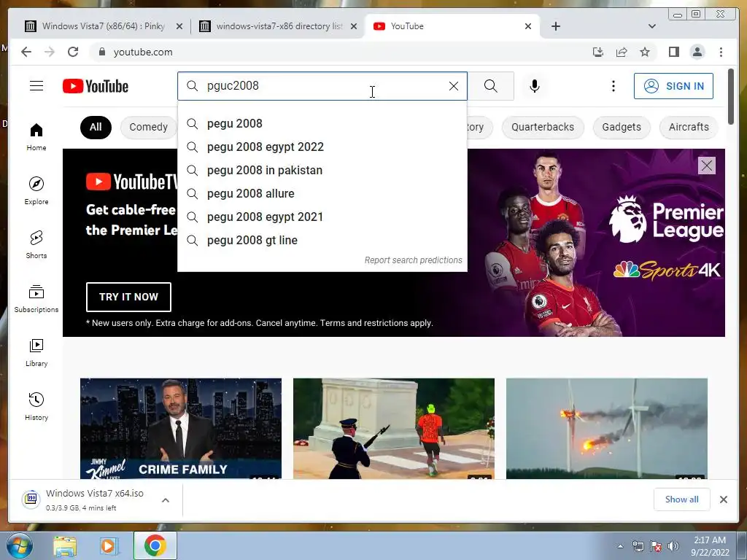Start voice search with microphone
This screenshot has height=560, width=747.
point(535,86)
